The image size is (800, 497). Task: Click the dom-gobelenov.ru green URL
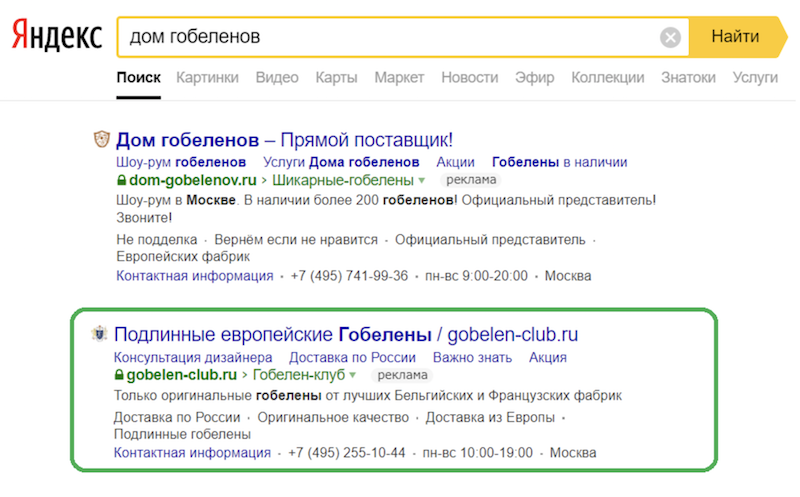pos(193,180)
